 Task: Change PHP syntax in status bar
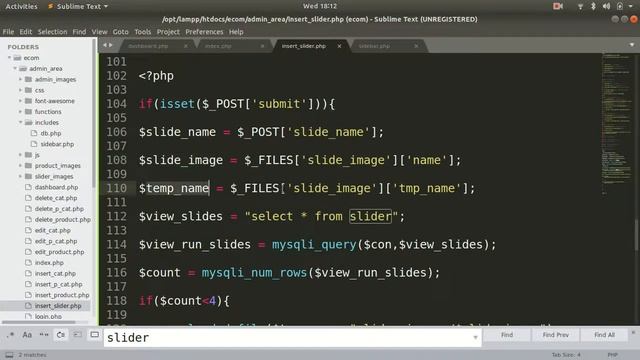click(x=612, y=355)
